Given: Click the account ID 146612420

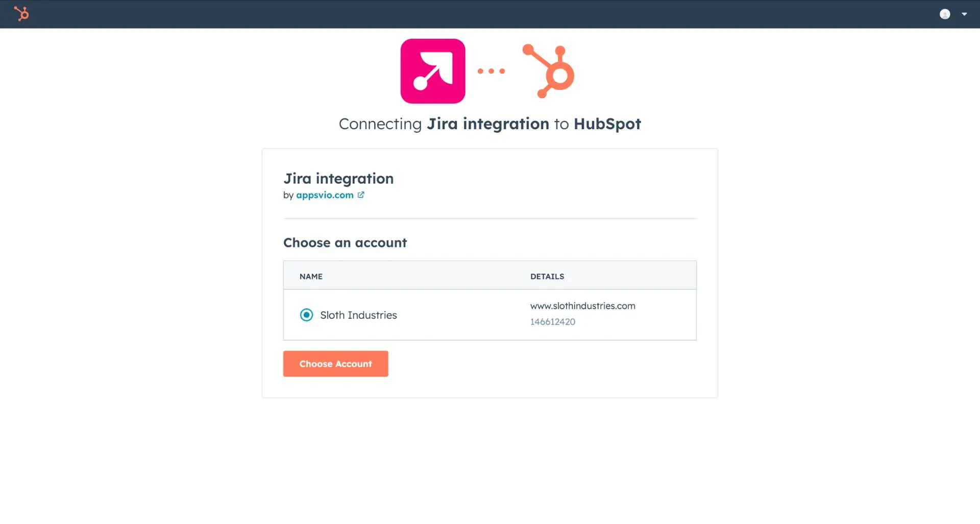Looking at the screenshot, I should coord(553,322).
